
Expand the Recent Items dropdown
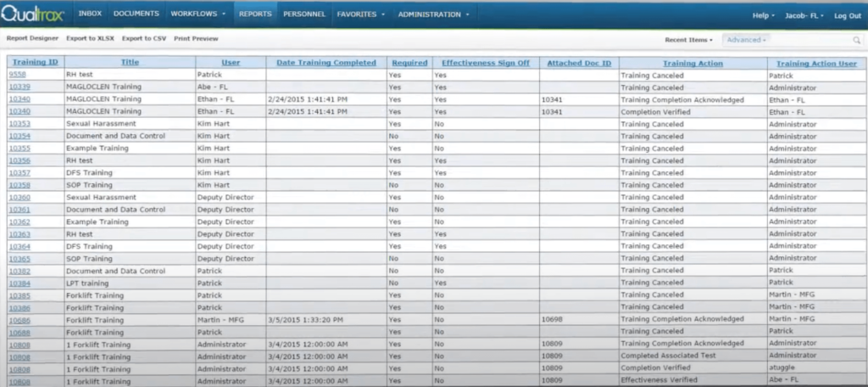click(688, 40)
